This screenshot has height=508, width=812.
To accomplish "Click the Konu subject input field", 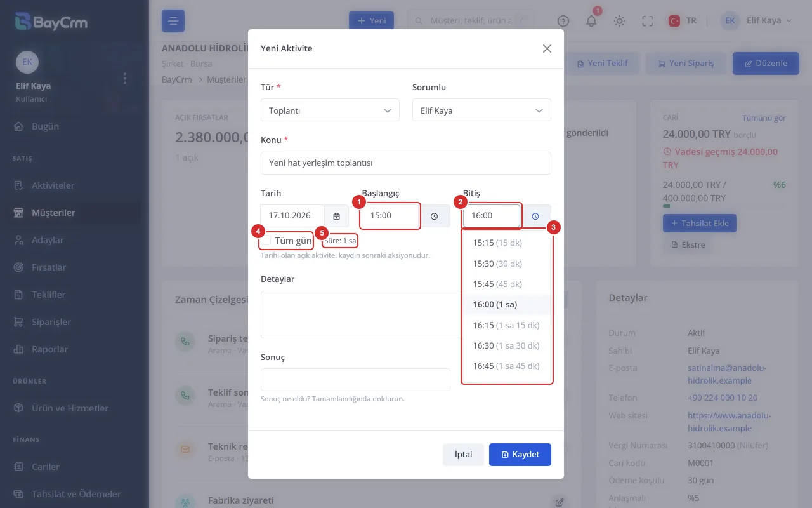I will click(x=406, y=163).
